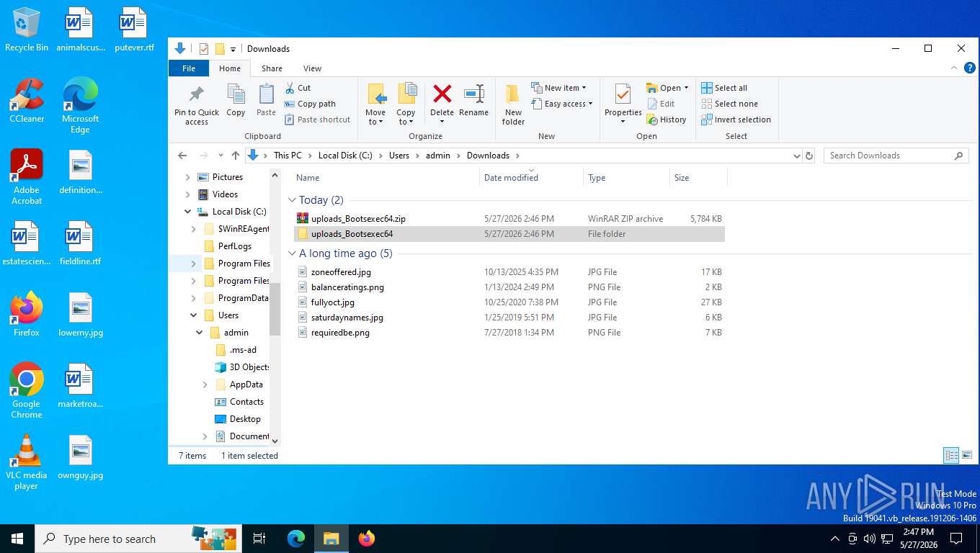Collapse the A long time ago group

pyautogui.click(x=292, y=253)
